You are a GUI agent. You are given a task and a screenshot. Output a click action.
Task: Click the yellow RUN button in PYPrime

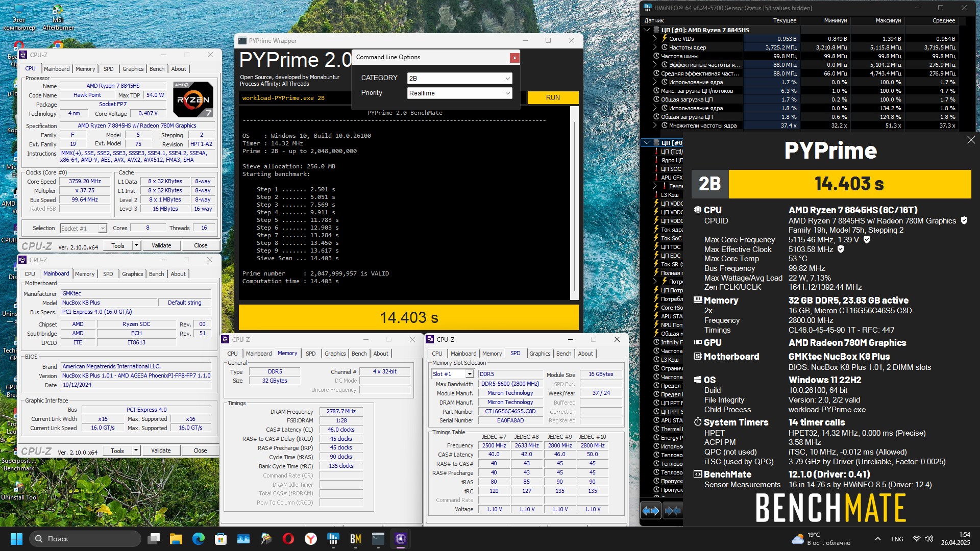point(553,97)
